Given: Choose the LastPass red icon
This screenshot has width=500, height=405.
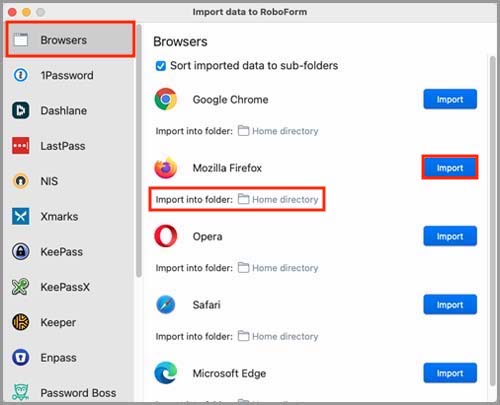Looking at the screenshot, I should [21, 146].
